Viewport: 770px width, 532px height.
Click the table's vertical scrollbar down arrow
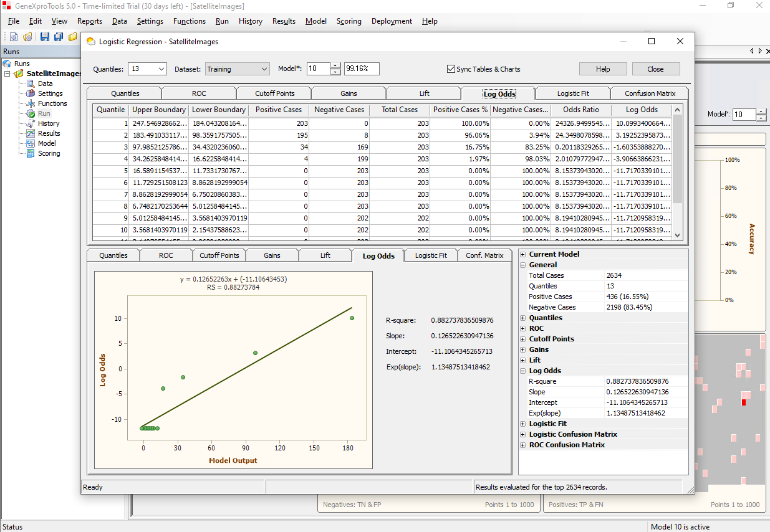point(678,235)
